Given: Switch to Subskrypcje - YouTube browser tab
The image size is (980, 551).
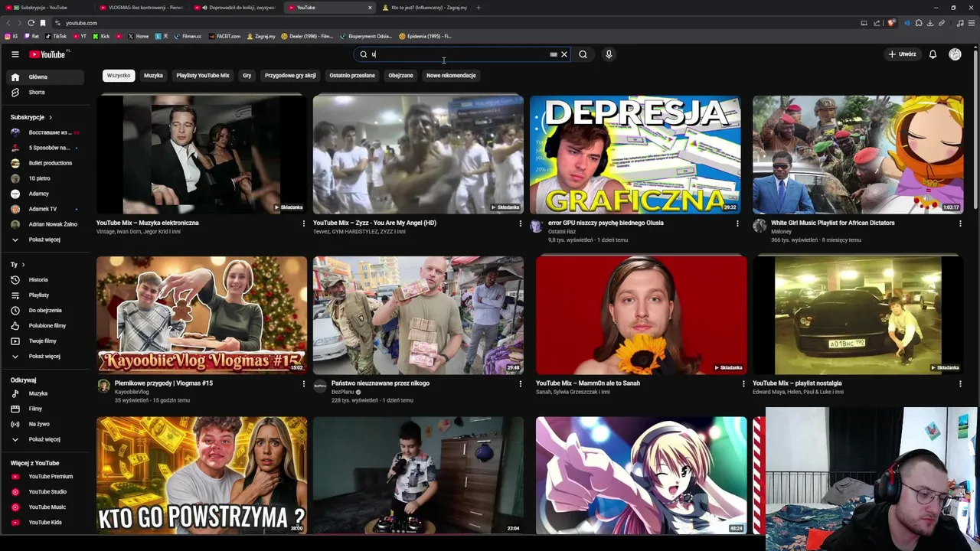Looking at the screenshot, I should [47, 8].
